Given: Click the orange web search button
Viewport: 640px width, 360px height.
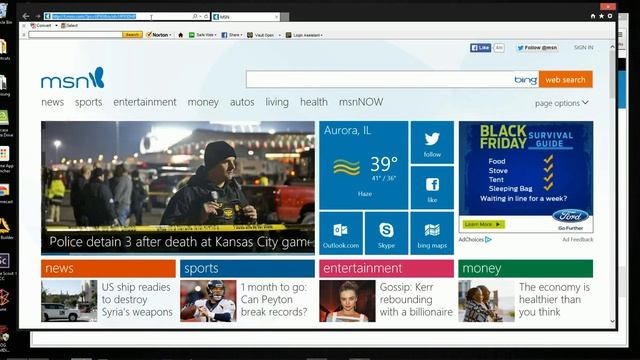Looking at the screenshot, I should coord(566,79).
